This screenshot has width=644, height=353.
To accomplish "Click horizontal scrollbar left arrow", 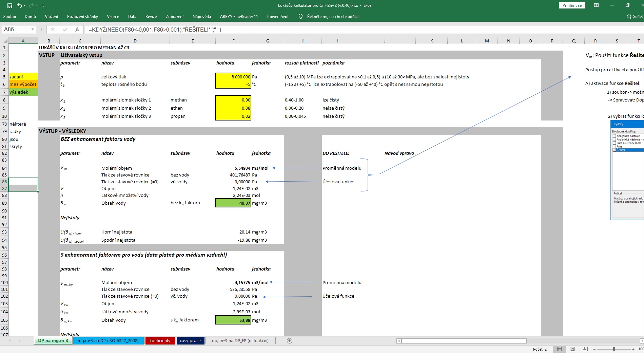I will pos(399,341).
